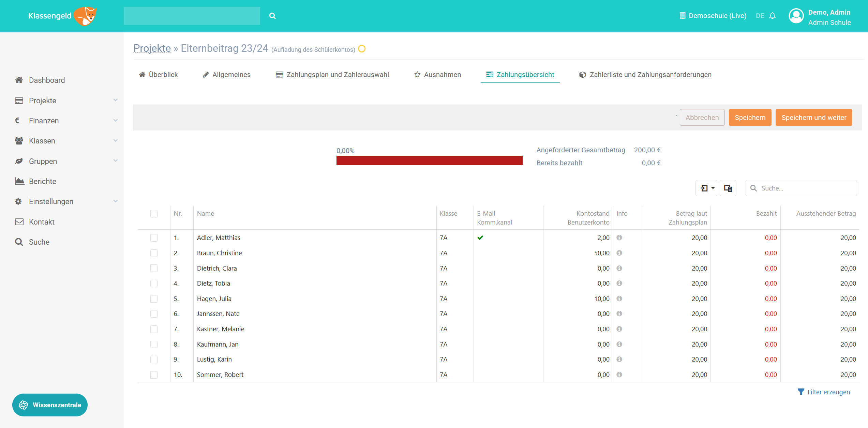
Task: Click info icon in Hagen, Julia row
Action: pyautogui.click(x=619, y=299)
